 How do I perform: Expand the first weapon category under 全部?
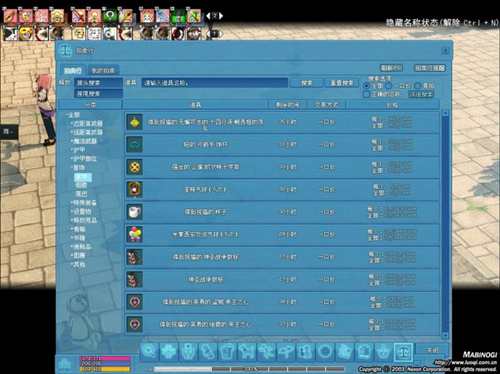87,123
